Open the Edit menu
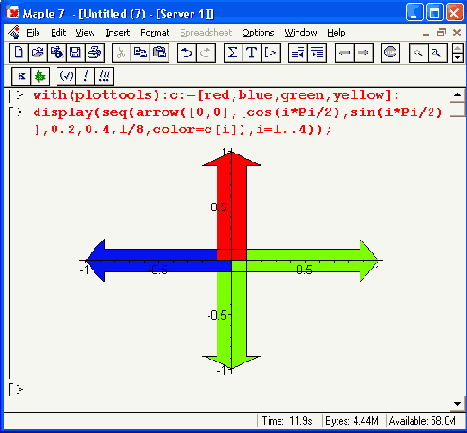The width and height of the screenshot is (467, 433). [x=59, y=33]
